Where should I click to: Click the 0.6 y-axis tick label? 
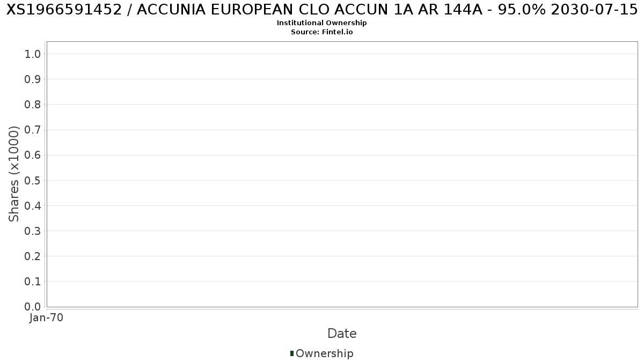[x=33, y=155]
